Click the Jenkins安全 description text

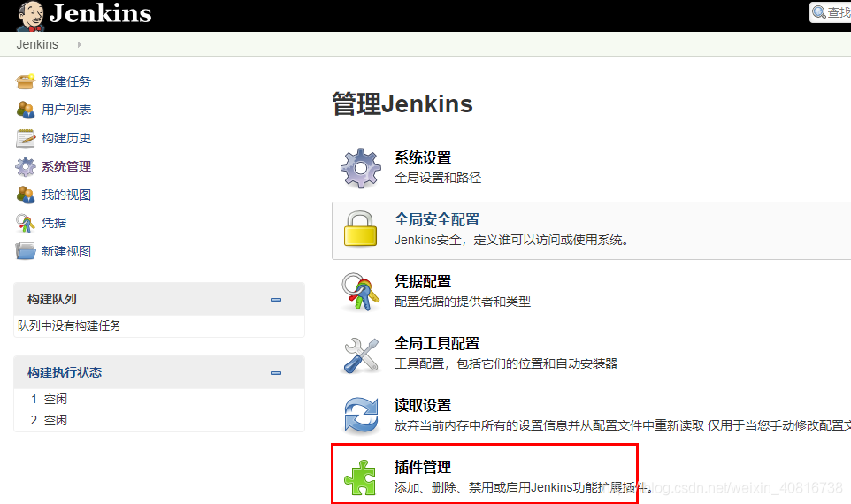pyautogui.click(x=511, y=240)
